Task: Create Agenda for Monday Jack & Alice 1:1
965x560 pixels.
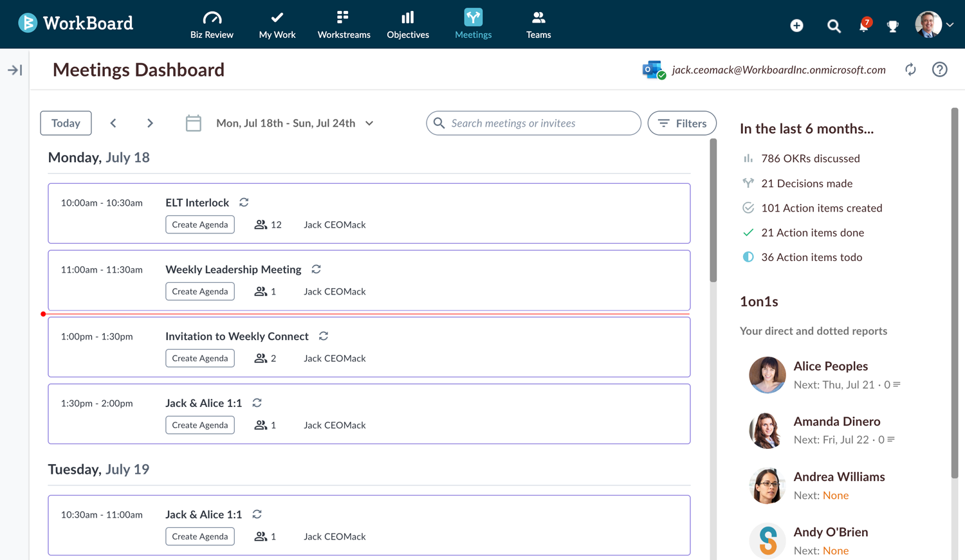Action: pos(200,425)
